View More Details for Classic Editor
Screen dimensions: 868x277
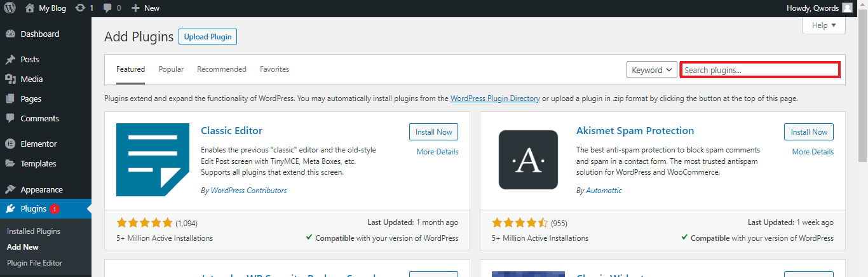coord(437,152)
